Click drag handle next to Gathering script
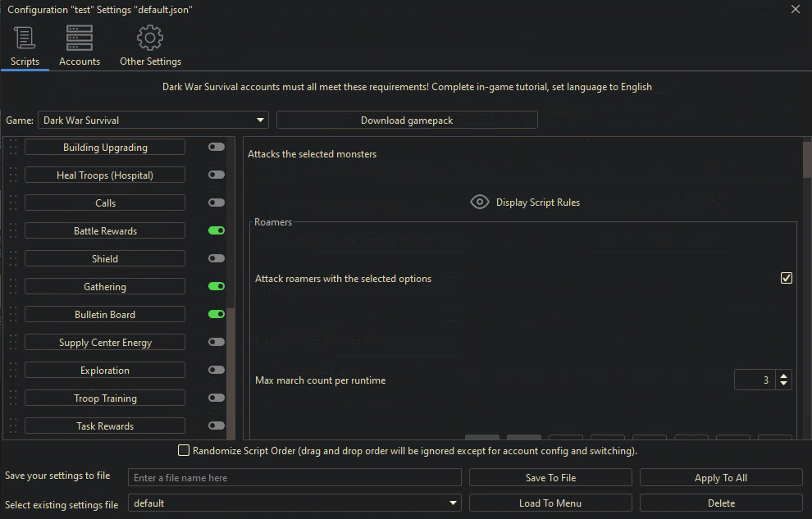 pos(12,287)
